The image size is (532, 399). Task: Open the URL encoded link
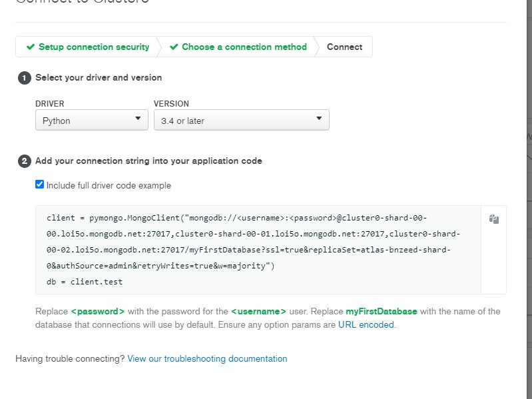click(366, 325)
